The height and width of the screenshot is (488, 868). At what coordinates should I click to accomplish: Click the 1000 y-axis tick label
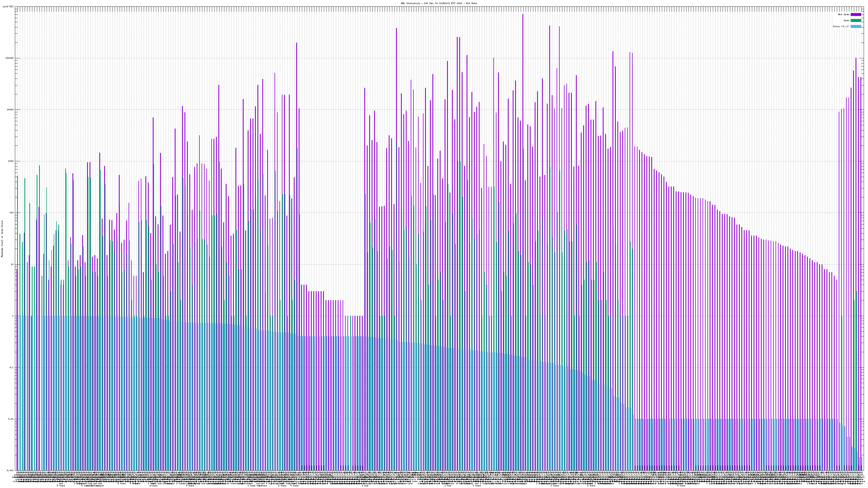pyautogui.click(x=11, y=161)
